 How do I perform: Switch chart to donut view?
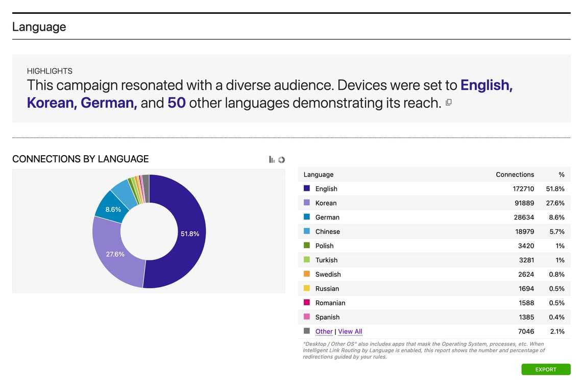pyautogui.click(x=281, y=159)
